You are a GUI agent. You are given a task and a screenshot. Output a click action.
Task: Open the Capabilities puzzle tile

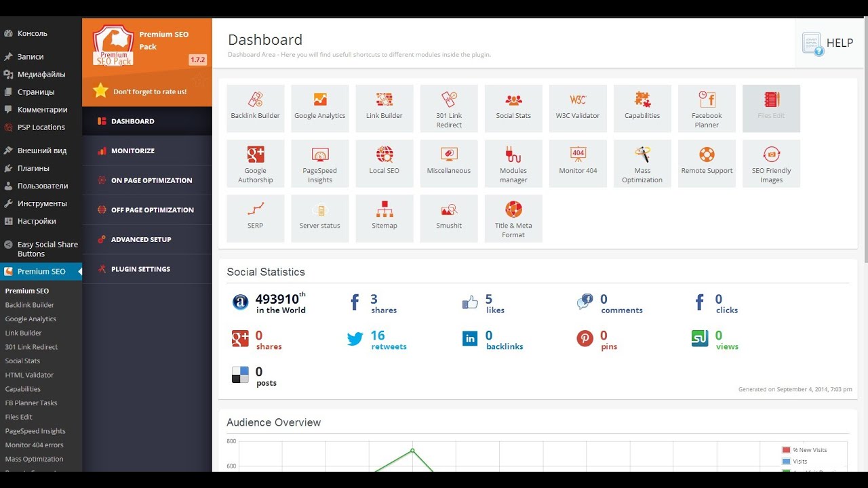click(642, 108)
